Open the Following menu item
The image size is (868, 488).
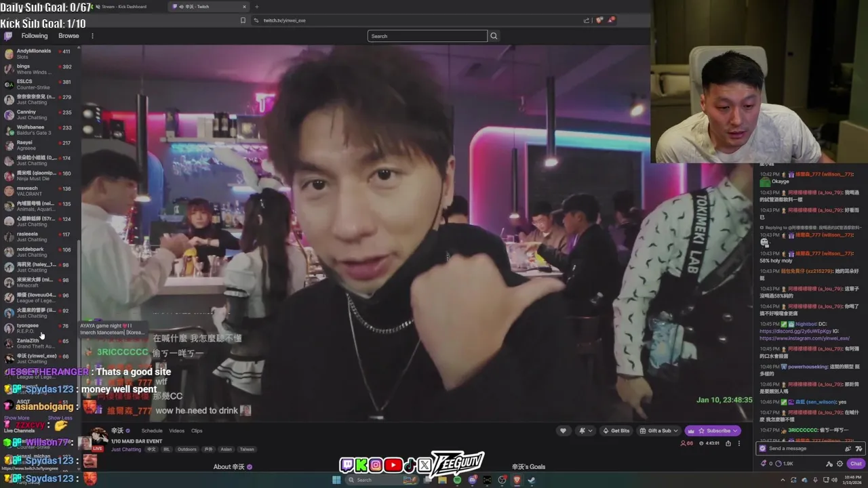point(35,36)
